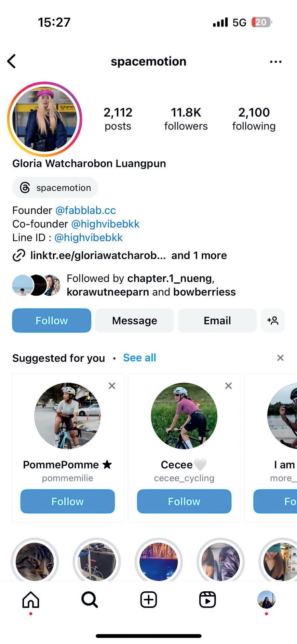This screenshot has width=297, height=644.
Task: Open the Reels tab
Action: point(207,600)
